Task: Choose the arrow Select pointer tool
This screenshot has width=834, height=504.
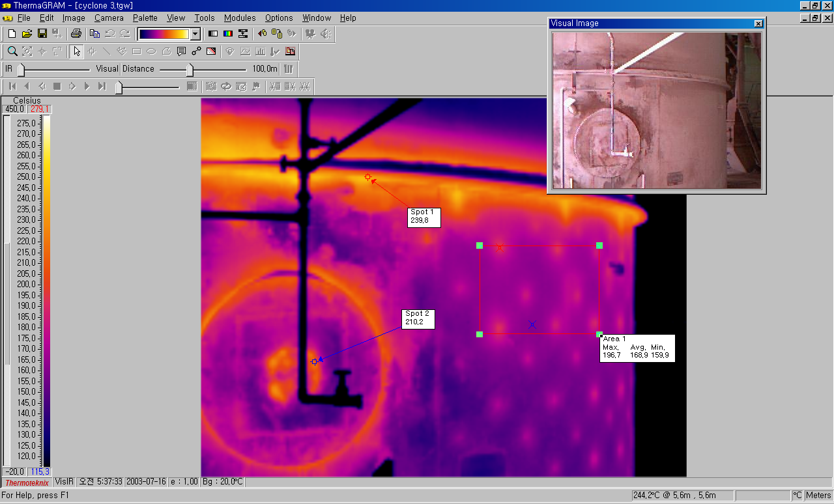Action: (77, 51)
